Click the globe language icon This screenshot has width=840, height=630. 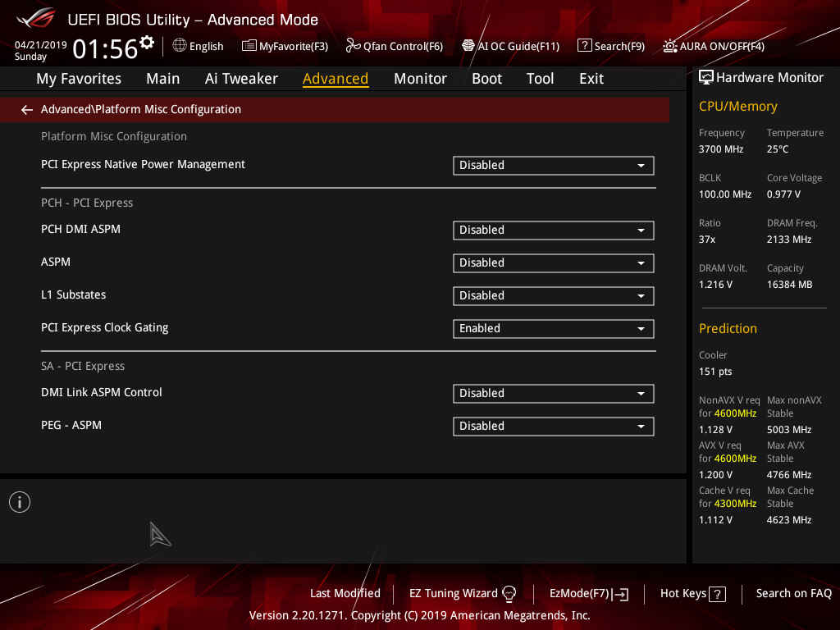pyautogui.click(x=180, y=46)
